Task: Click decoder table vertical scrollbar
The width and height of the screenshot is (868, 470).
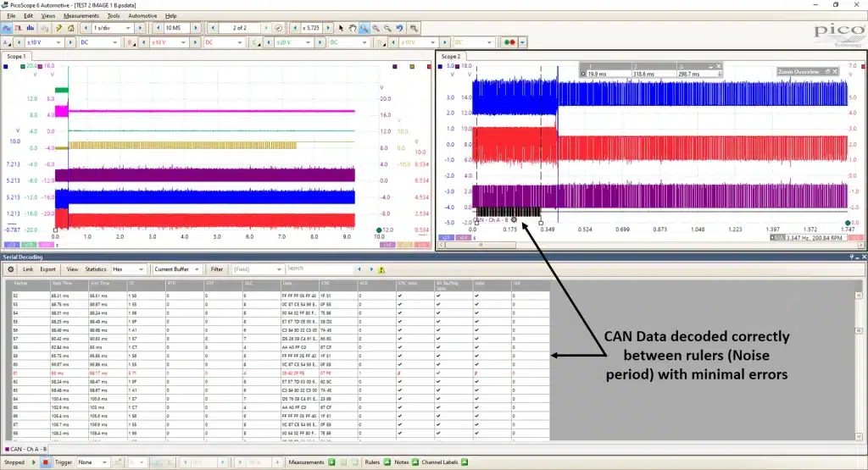Action: tap(860, 366)
